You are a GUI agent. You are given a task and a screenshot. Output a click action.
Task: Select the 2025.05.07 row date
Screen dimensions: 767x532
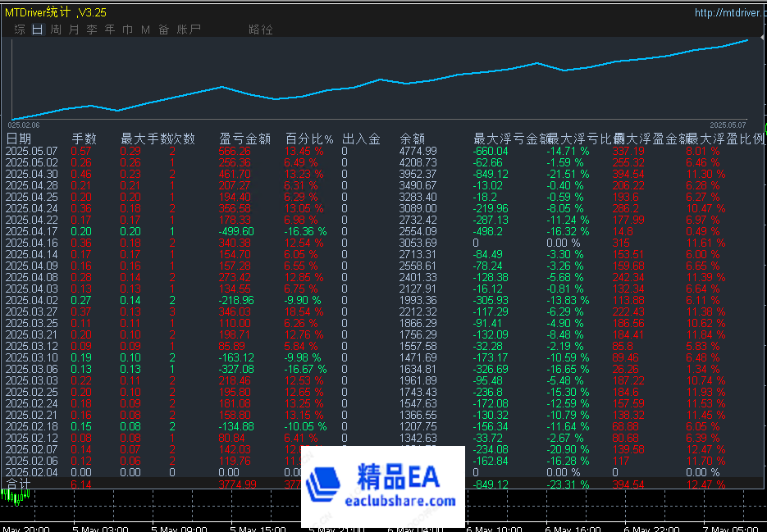click(31, 152)
